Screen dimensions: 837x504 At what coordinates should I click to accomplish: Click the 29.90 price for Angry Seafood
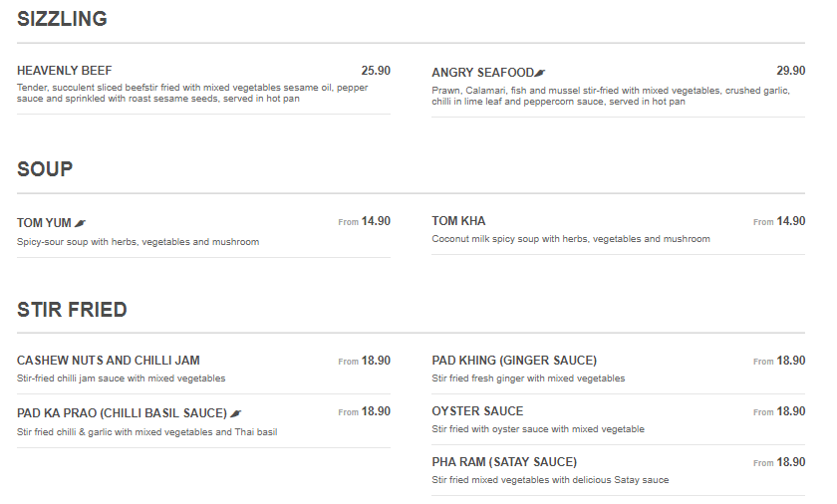(790, 71)
